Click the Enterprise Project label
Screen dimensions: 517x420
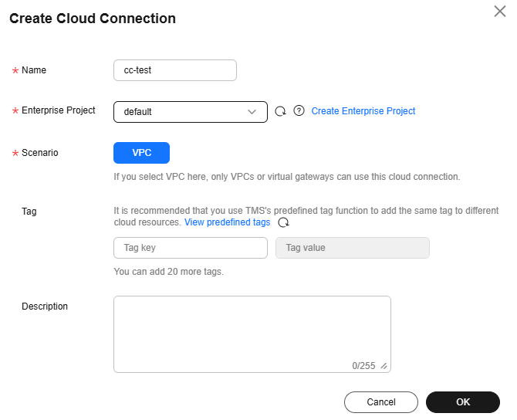coord(59,110)
